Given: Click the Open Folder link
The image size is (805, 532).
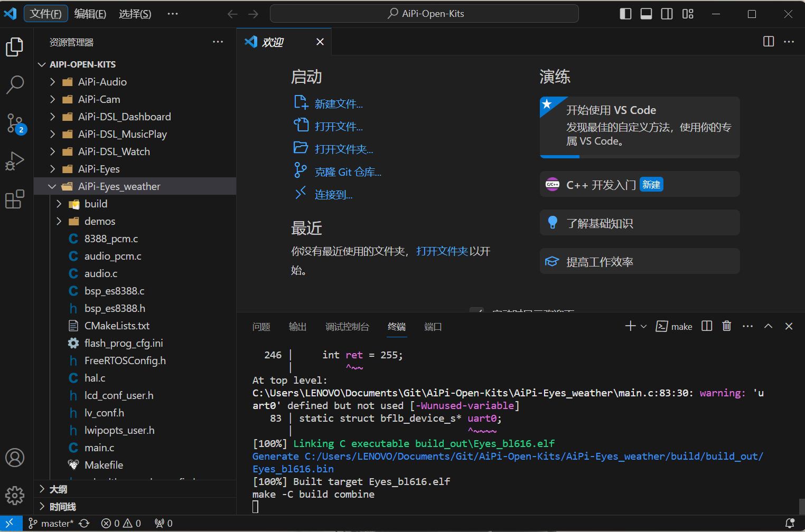Looking at the screenshot, I should pos(334,149).
